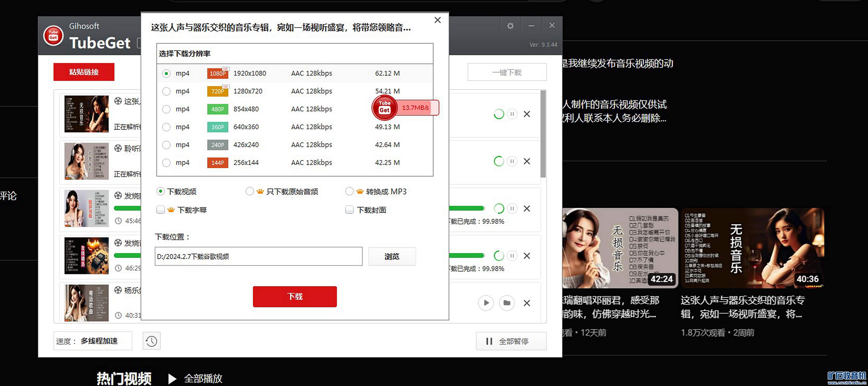Select 转换成 MP3 option
The height and width of the screenshot is (386, 868).
(349, 192)
